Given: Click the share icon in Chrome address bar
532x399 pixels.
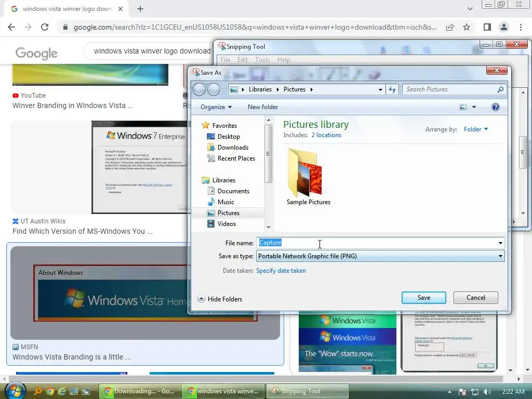Looking at the screenshot, I should [x=450, y=27].
